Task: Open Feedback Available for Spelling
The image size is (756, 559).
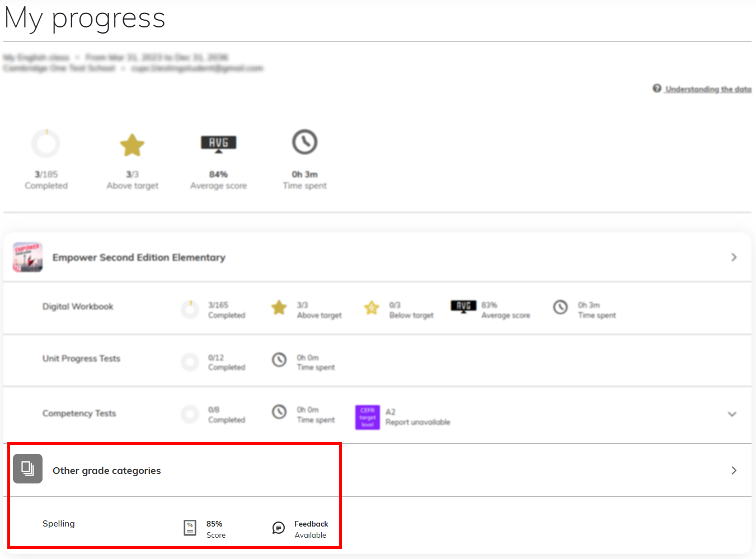Action: pyautogui.click(x=311, y=529)
